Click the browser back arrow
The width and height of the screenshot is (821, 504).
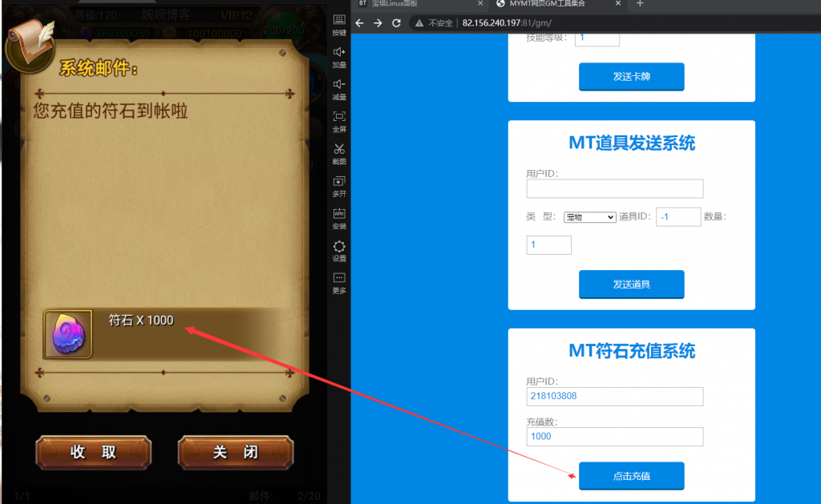click(x=360, y=23)
